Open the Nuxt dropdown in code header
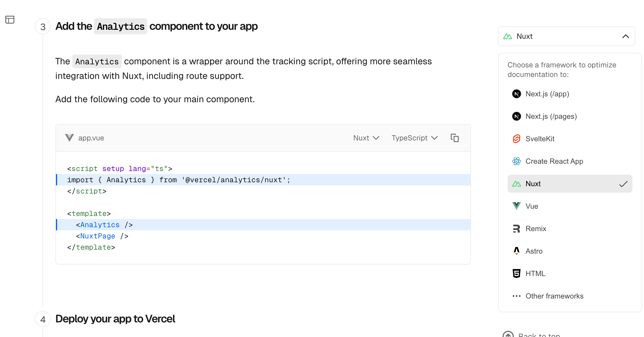Screen dimensions: 644x337 (366, 138)
